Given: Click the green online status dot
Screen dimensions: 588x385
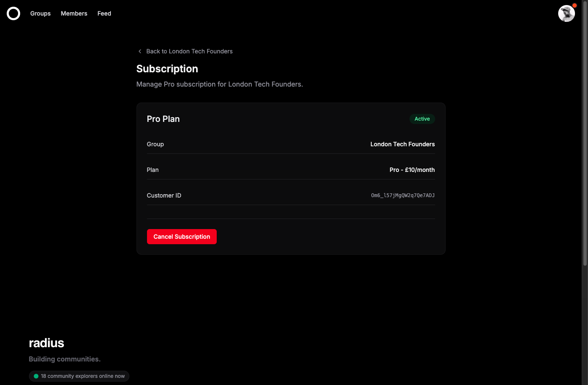Looking at the screenshot, I should pyautogui.click(x=36, y=376).
